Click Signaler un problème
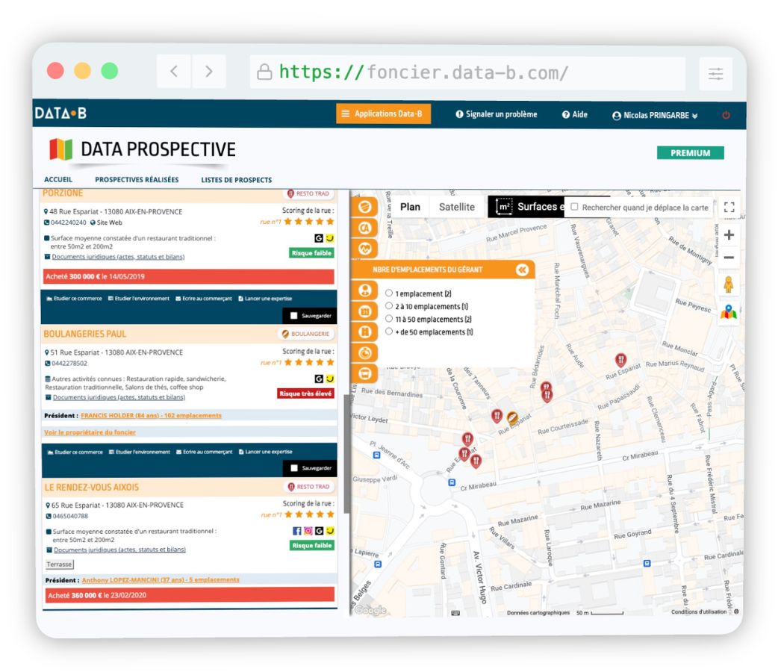Screen dimensions: 784x672 click(496, 114)
